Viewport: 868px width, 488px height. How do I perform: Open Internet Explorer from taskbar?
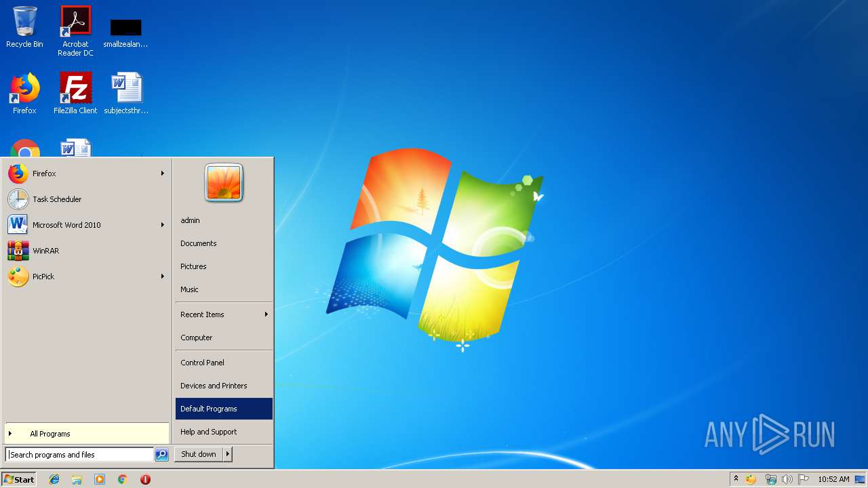pyautogui.click(x=54, y=479)
